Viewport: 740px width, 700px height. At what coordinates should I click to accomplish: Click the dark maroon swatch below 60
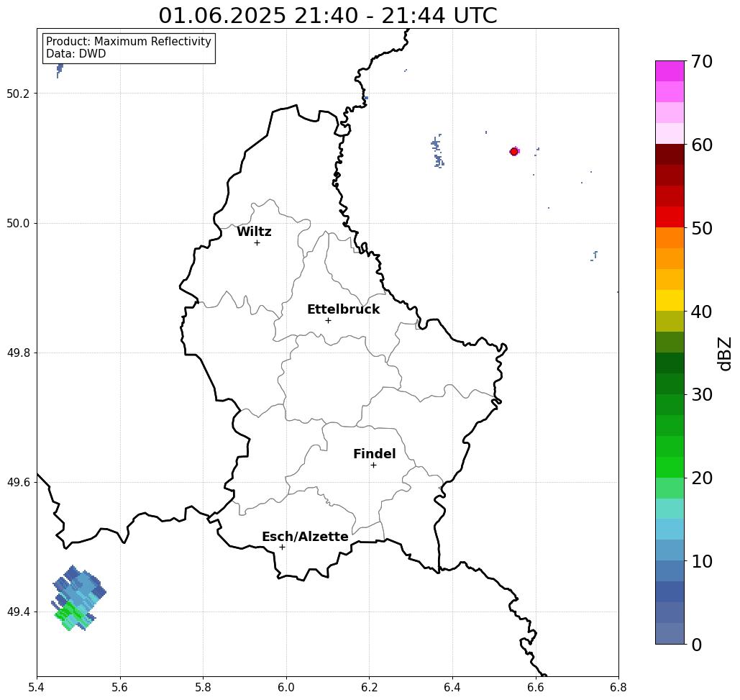(670, 155)
